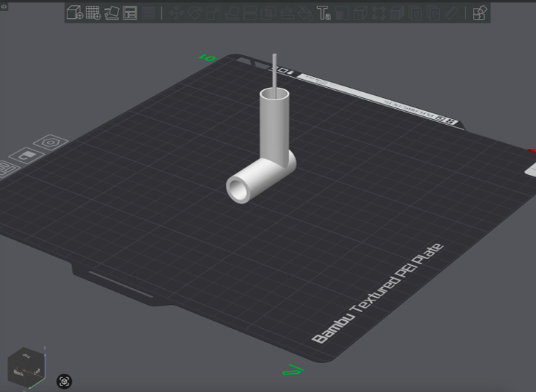Open the Text shape tool

click(x=324, y=12)
